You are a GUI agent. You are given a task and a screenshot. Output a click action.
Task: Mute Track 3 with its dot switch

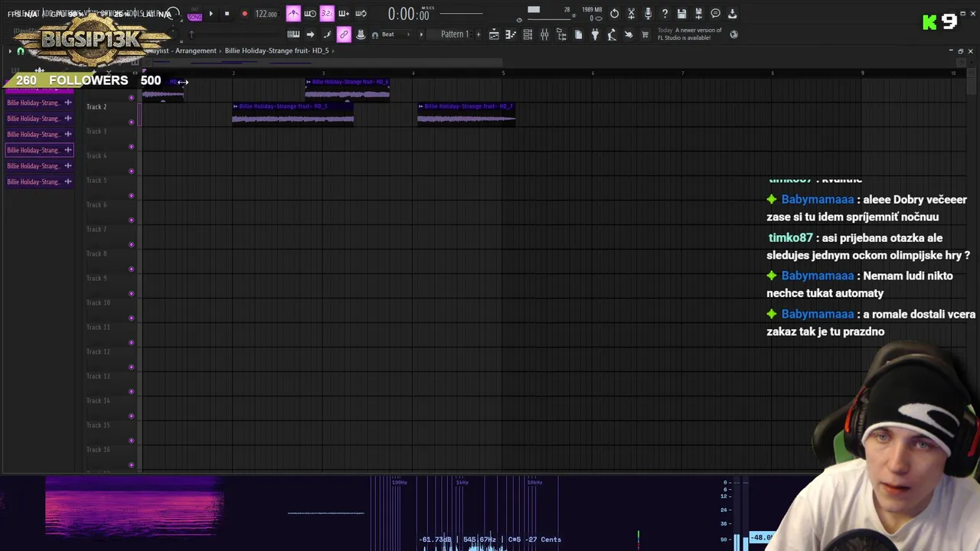(x=132, y=146)
